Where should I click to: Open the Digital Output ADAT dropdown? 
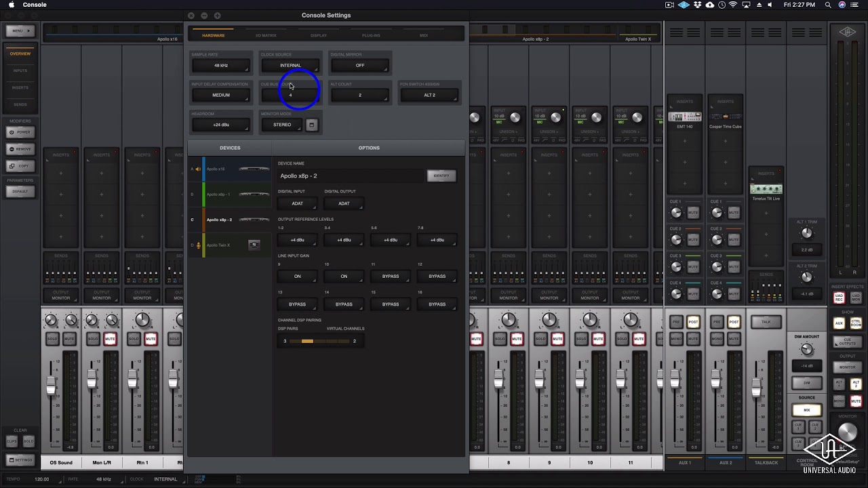pos(344,203)
